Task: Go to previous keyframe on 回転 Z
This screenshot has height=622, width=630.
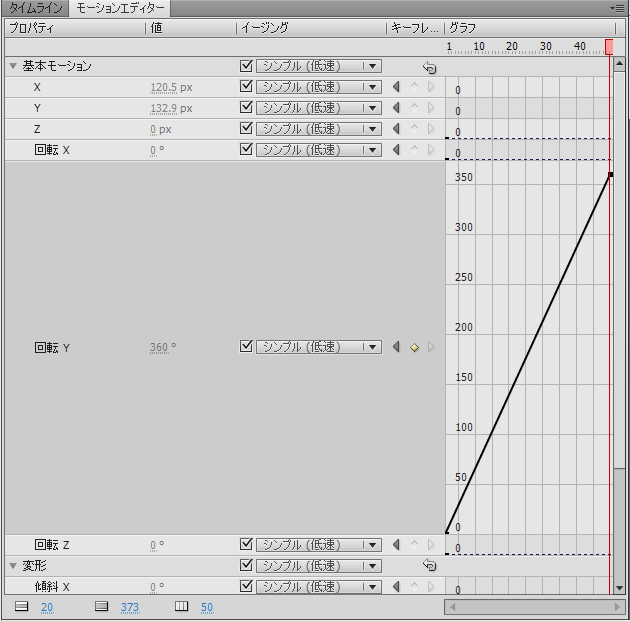Action: (397, 544)
